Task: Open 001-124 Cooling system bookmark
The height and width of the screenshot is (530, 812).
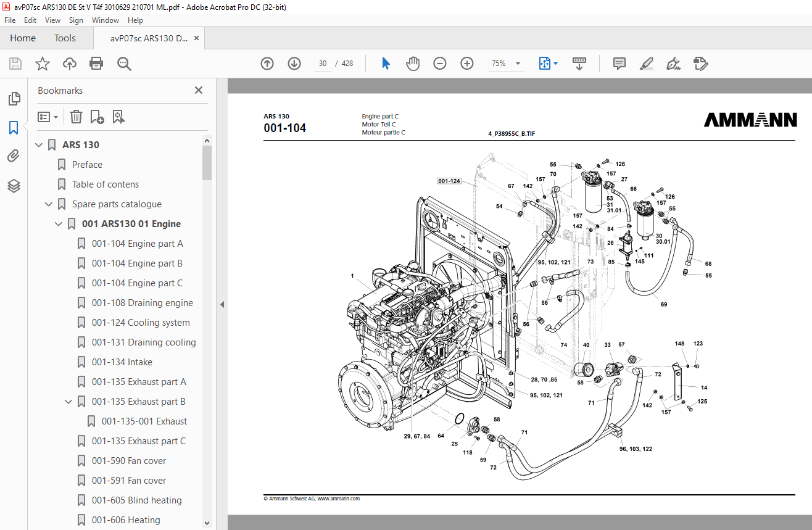Action: [x=141, y=323]
